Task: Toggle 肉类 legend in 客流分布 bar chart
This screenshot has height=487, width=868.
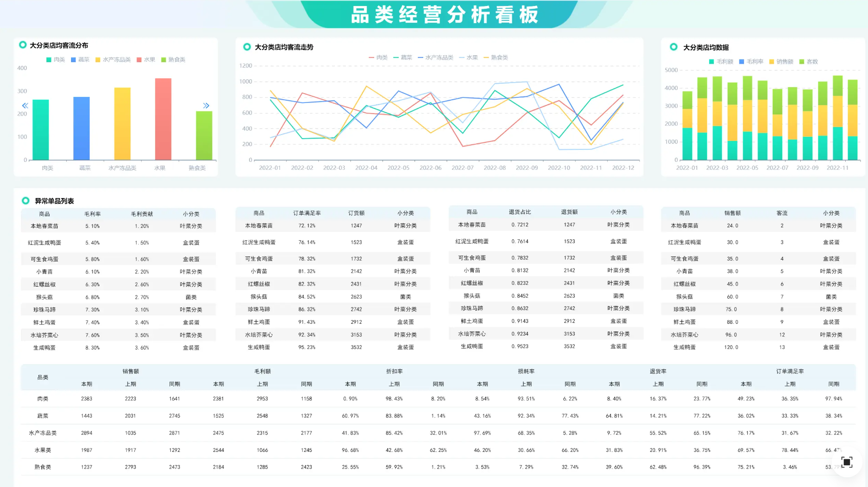Action: pyautogui.click(x=56, y=60)
